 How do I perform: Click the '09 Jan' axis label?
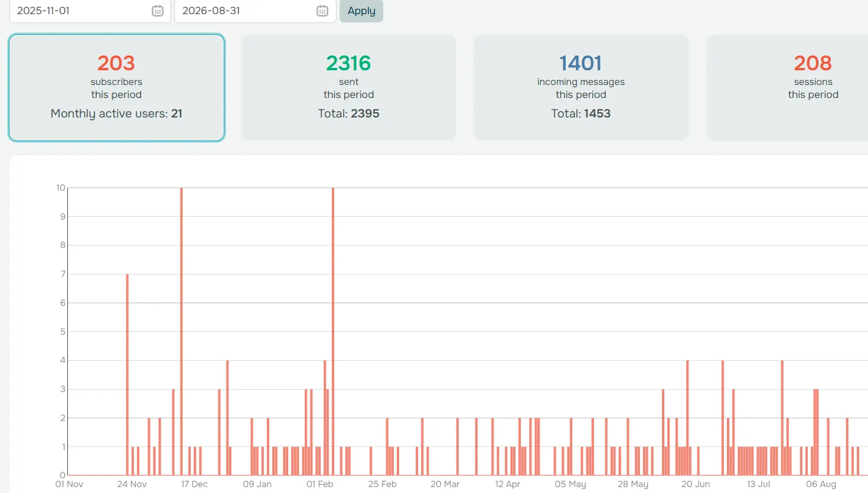click(257, 484)
